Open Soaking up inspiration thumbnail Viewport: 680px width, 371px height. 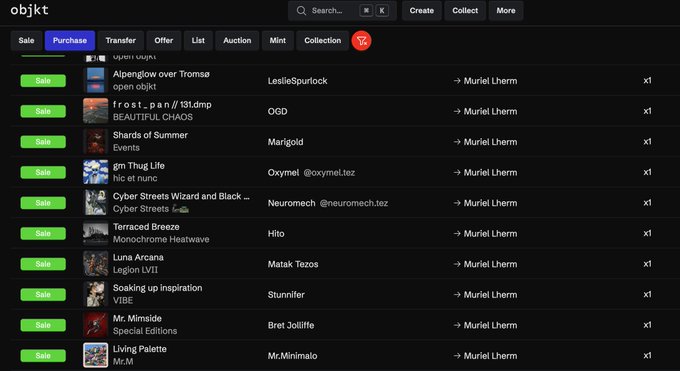pyautogui.click(x=95, y=294)
